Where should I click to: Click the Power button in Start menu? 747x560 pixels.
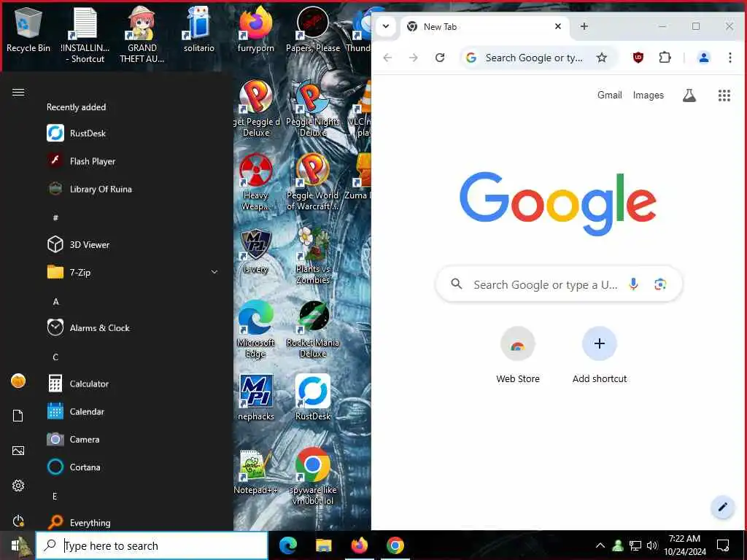point(18,521)
